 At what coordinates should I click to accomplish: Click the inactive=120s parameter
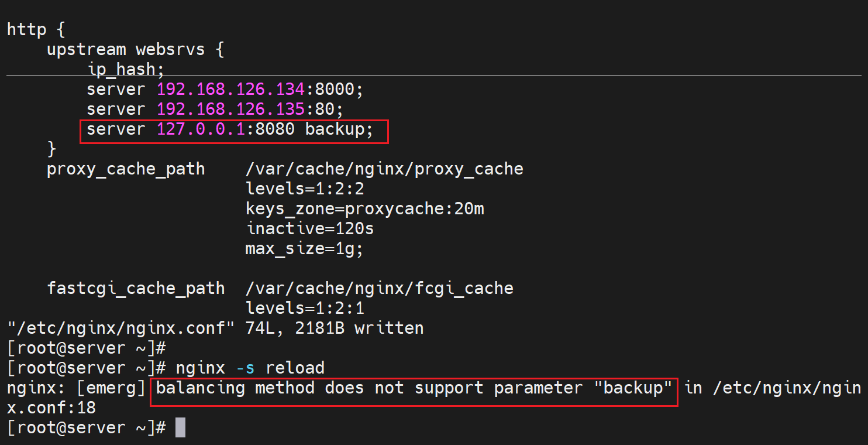[x=310, y=228]
